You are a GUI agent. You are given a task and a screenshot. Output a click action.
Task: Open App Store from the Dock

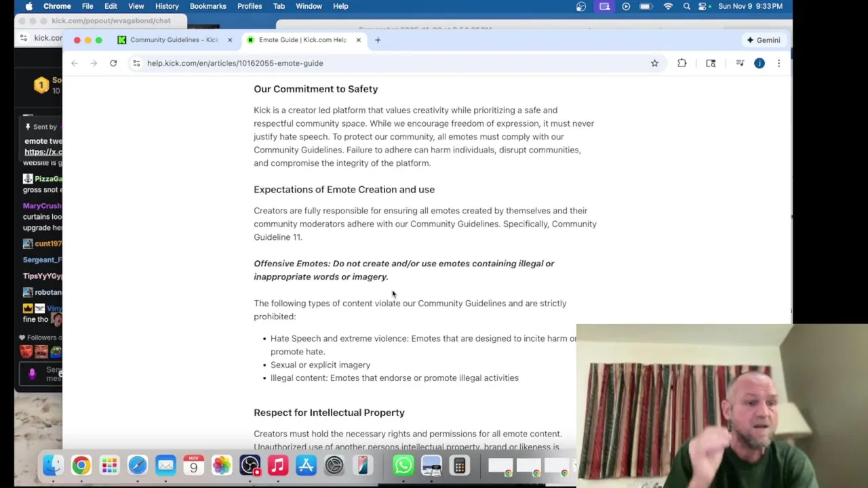click(x=306, y=465)
